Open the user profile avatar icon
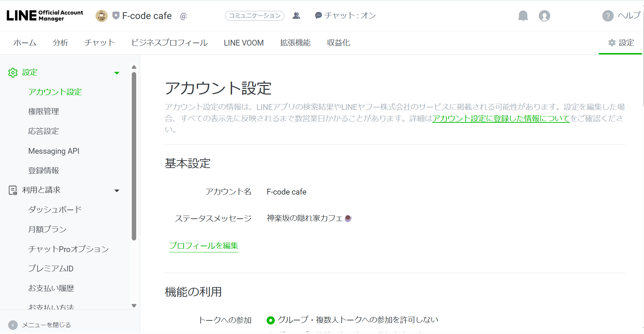The width and height of the screenshot is (644, 334). point(544,16)
